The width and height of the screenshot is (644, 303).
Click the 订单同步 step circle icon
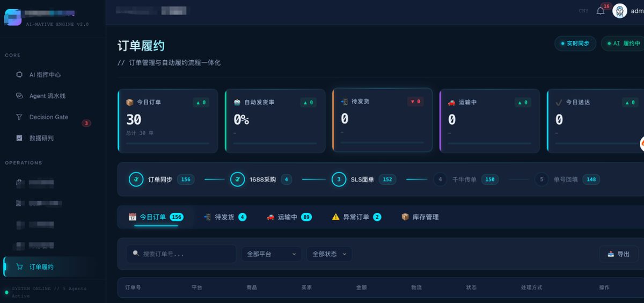[x=136, y=179]
